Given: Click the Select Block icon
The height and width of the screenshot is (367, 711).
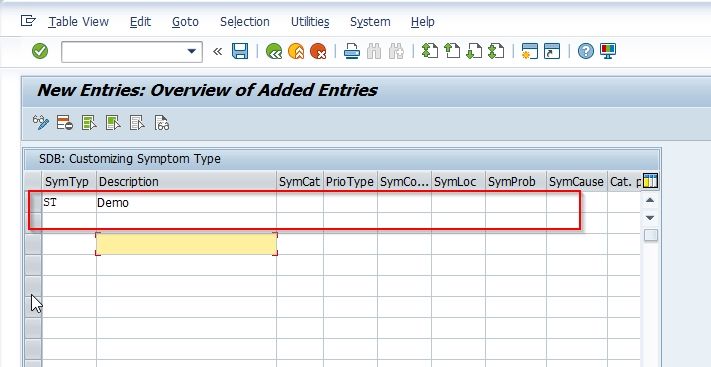Looking at the screenshot, I should point(113,122).
